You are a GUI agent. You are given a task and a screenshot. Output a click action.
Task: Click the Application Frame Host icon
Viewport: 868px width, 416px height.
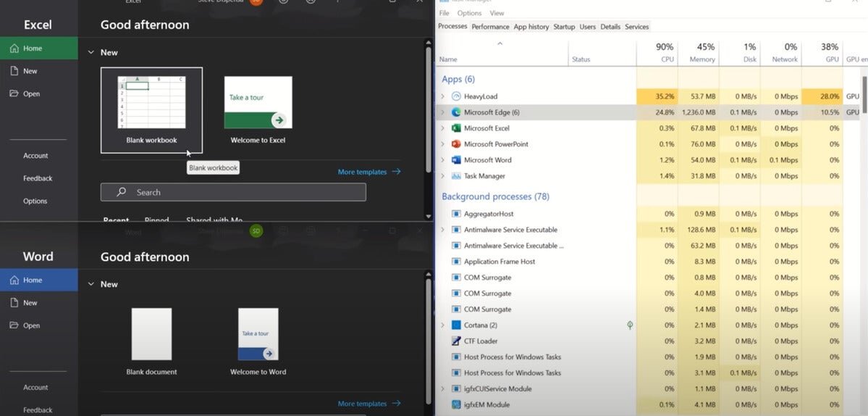(x=456, y=262)
